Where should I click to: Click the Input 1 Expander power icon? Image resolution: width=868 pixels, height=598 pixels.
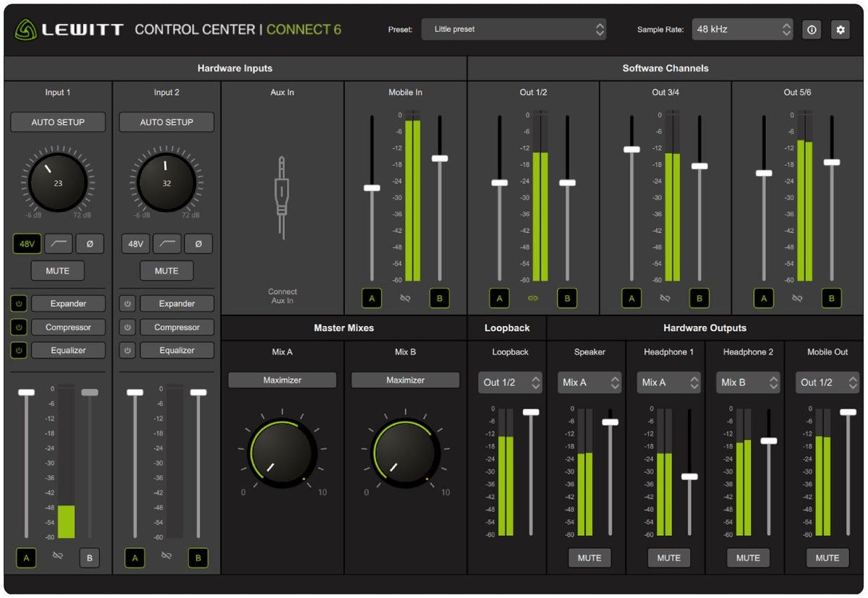click(x=19, y=304)
